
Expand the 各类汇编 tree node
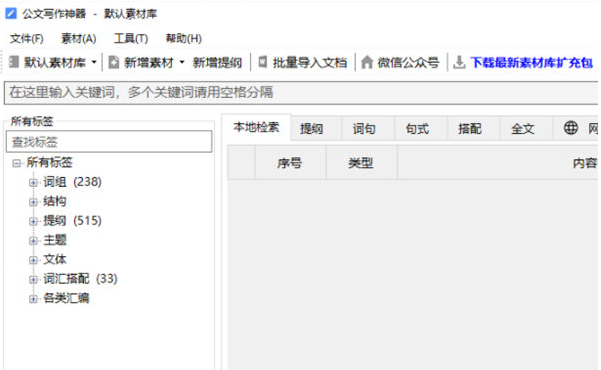tap(33, 299)
